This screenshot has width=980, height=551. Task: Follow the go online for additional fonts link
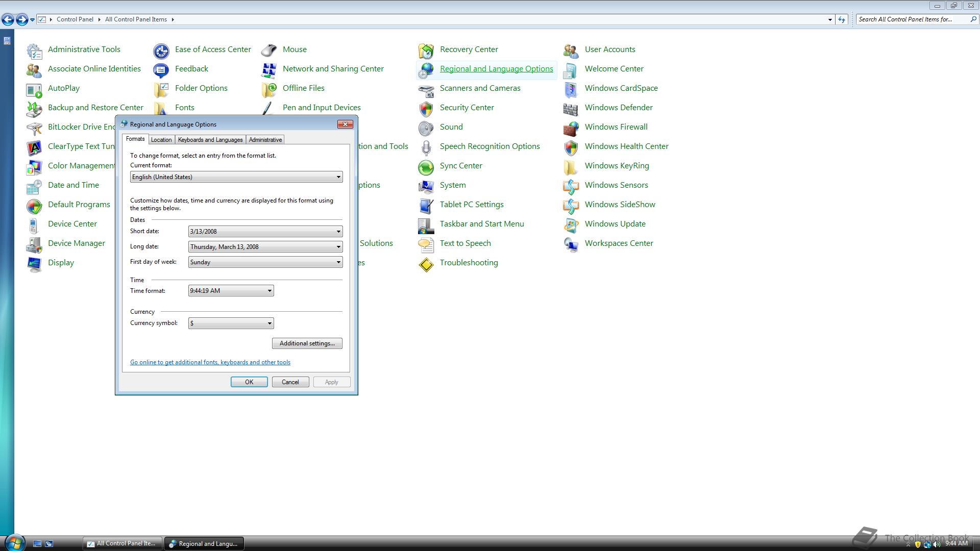click(210, 362)
